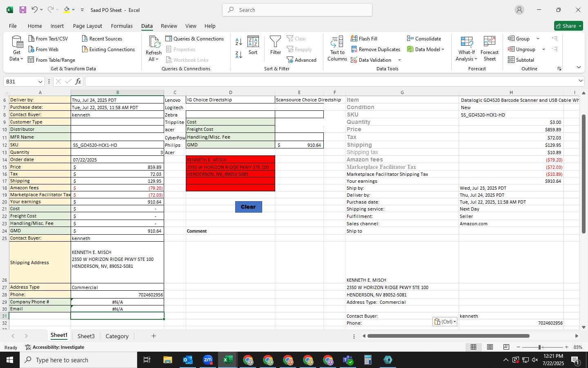
Task: Click the Share button
Action: (569, 26)
